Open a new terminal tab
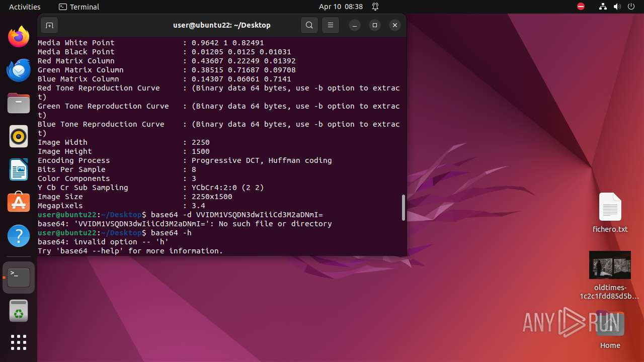Viewport: 644px width, 362px height. [49, 25]
